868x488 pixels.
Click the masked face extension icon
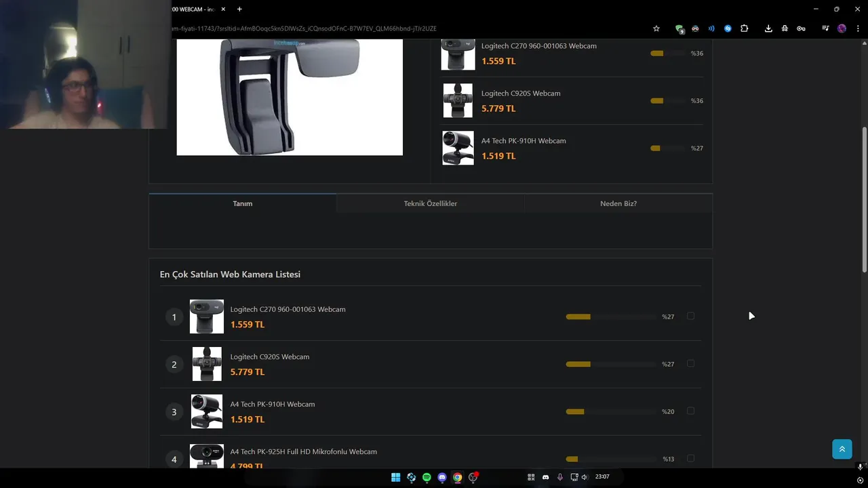click(695, 28)
